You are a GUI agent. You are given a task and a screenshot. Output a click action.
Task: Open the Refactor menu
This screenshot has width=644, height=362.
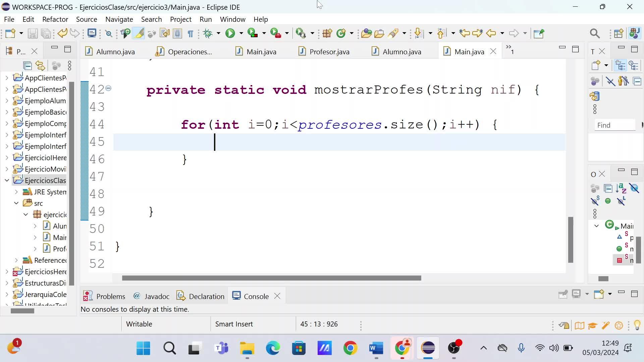(55, 19)
